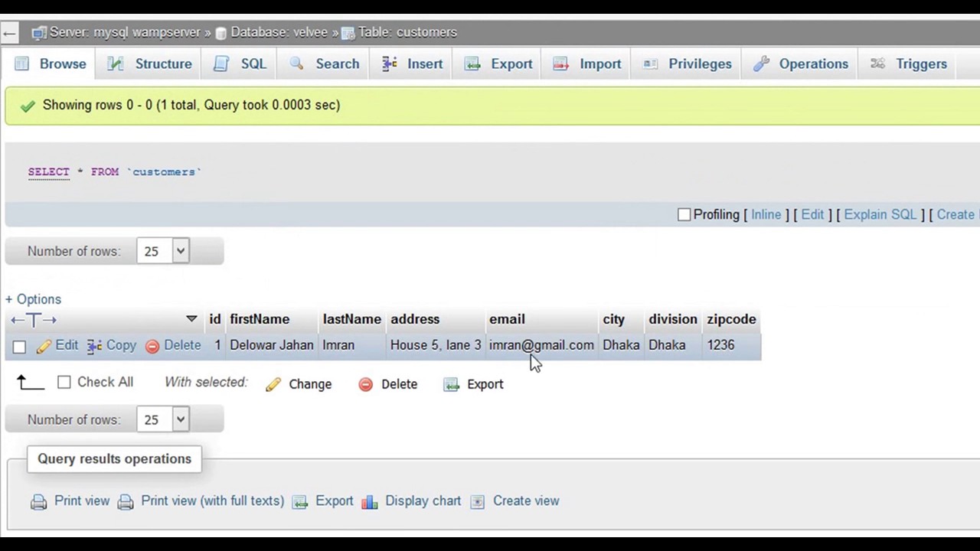
Task: Open the Operations tab
Action: tap(801, 64)
